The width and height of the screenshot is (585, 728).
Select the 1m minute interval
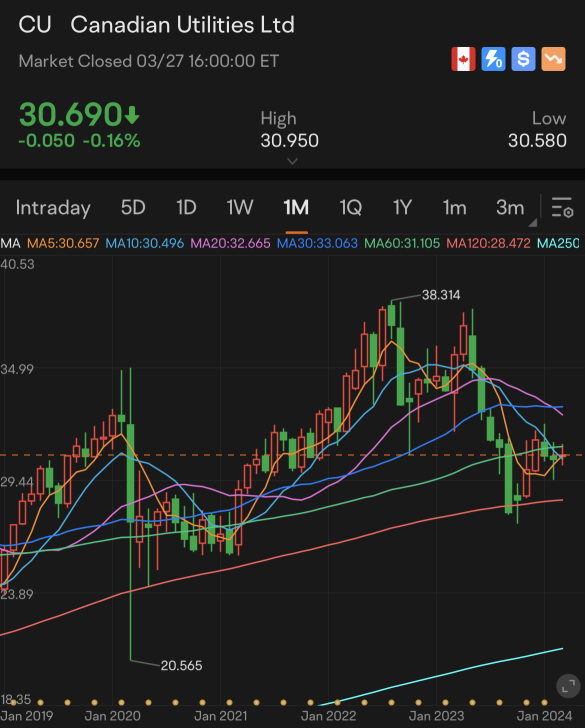(x=455, y=208)
